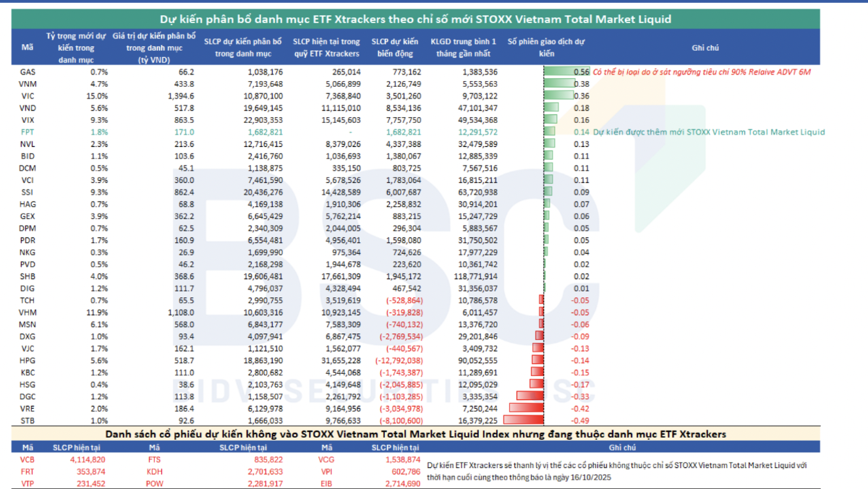Viewport: 868px width, 489px height.
Task: Click the "Số phiên giao dịch dự kiến" column header
Action: tap(545, 47)
